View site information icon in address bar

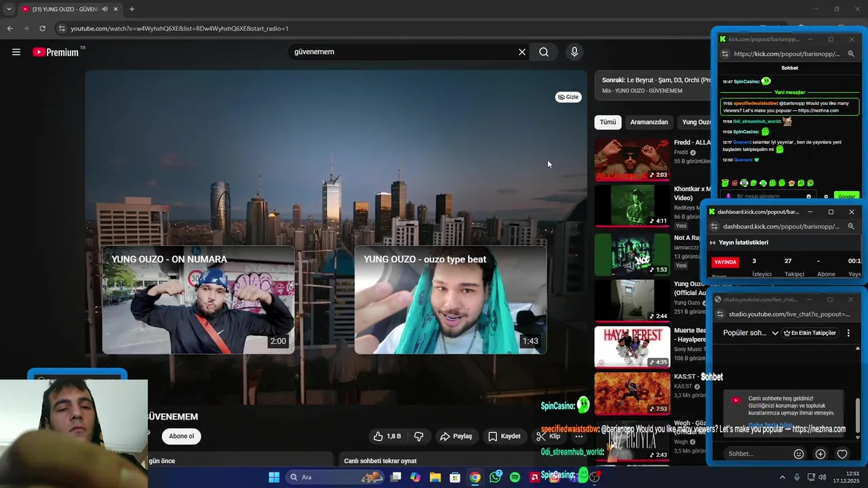pos(62,28)
